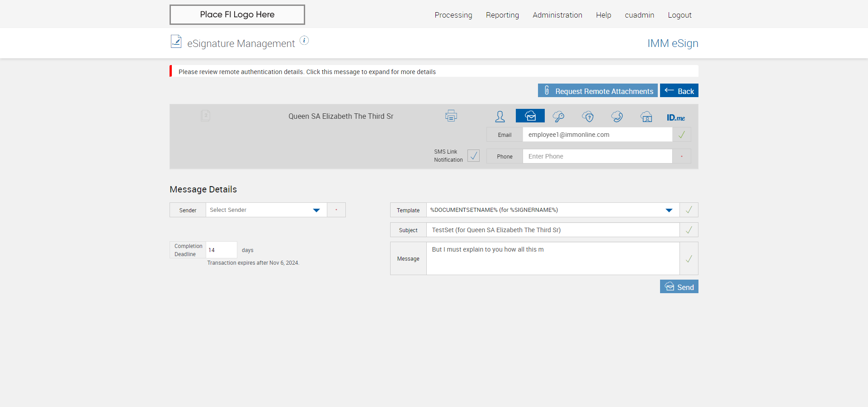The width and height of the screenshot is (868, 407).
Task: Select the cloud email authentication icon
Action: click(530, 116)
